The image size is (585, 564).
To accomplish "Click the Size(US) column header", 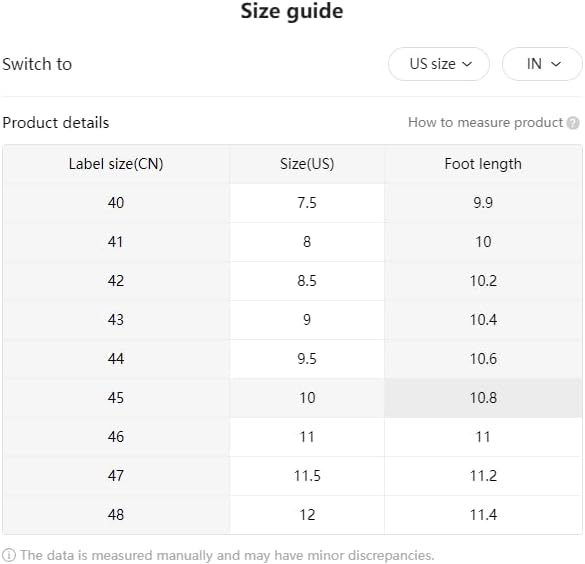I will (x=307, y=164).
